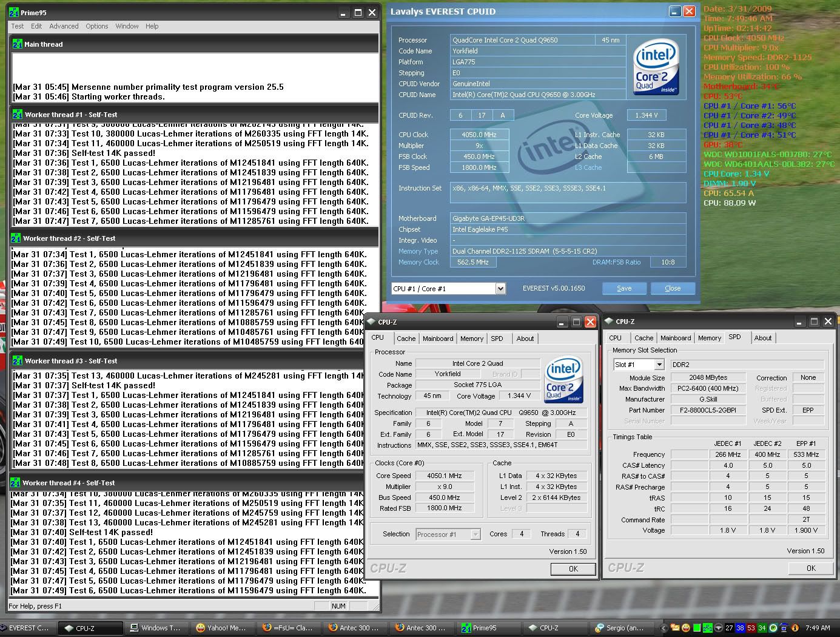Open Prime95 Window menu
The image size is (840, 637).
127,26
